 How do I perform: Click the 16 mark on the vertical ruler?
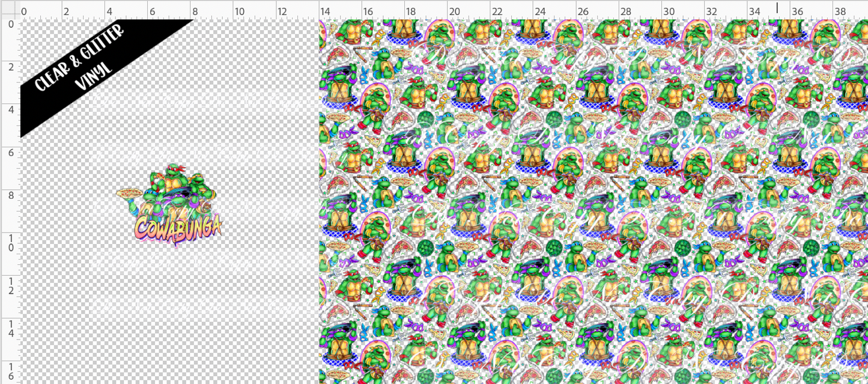coord(10,371)
